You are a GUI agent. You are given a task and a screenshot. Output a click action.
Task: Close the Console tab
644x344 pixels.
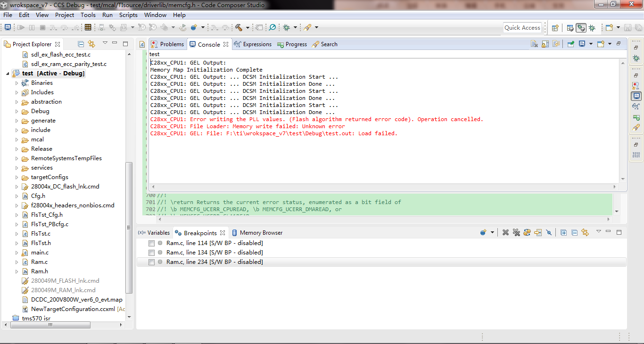pos(226,44)
